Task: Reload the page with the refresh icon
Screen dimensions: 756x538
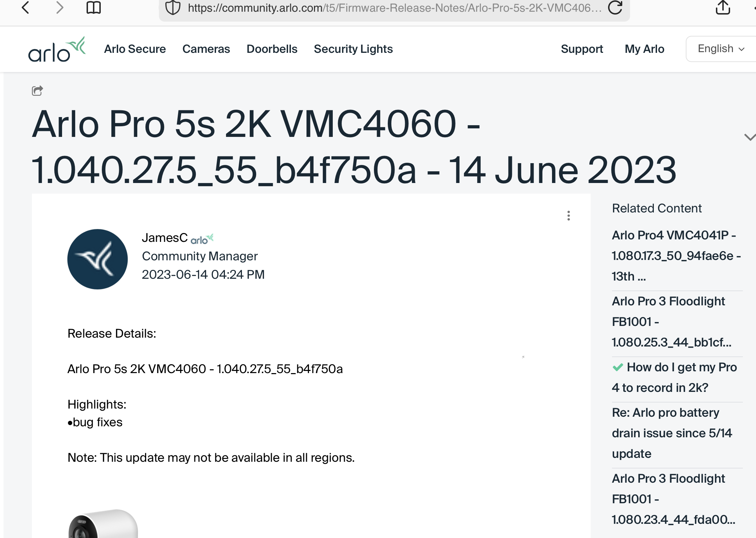Action: [615, 7]
